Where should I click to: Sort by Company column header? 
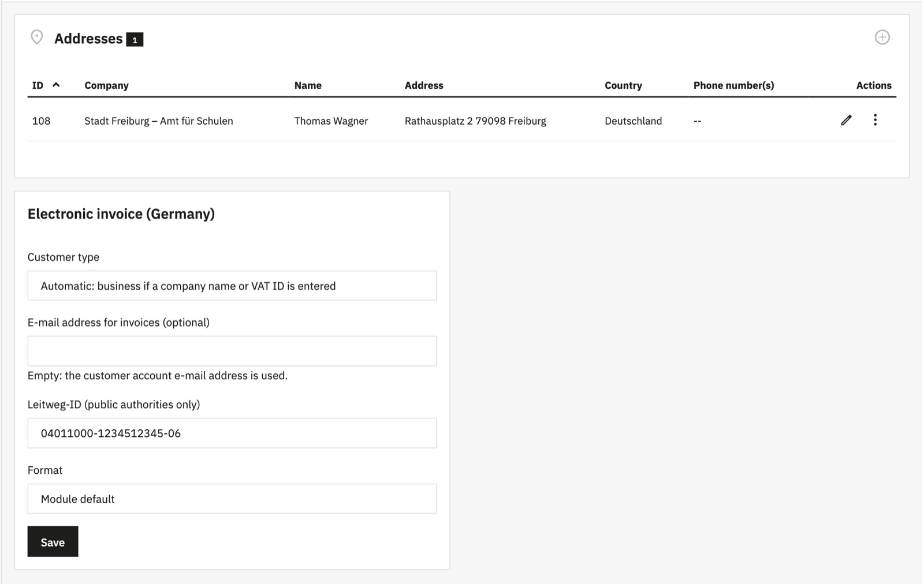(x=106, y=85)
